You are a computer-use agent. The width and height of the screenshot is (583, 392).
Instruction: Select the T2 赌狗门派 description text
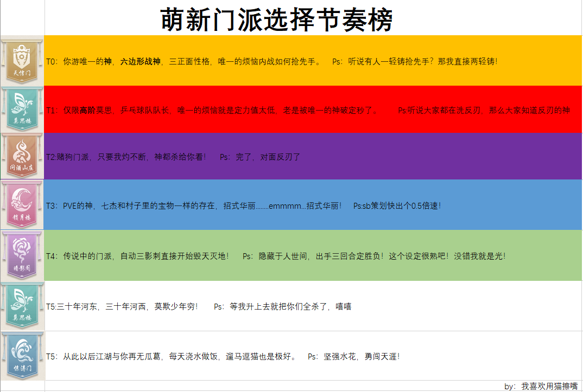coord(126,157)
